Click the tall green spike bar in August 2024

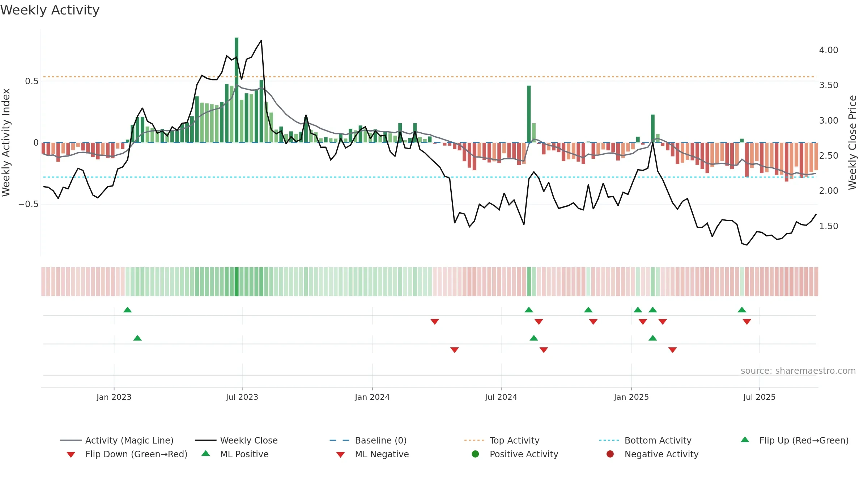point(529,114)
